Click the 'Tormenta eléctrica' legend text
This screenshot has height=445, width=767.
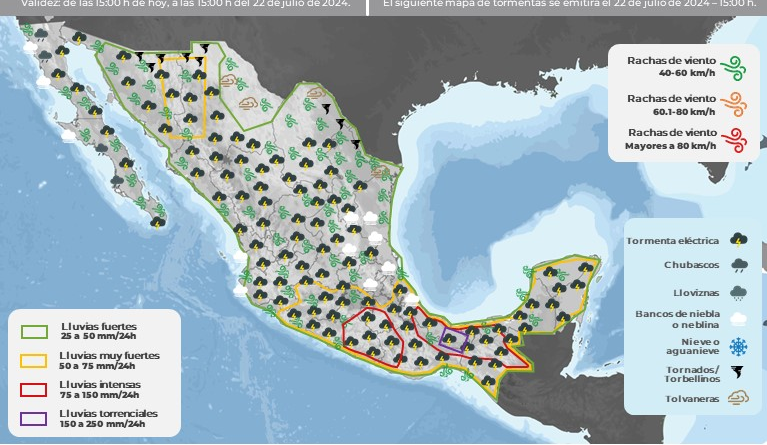pyautogui.click(x=671, y=240)
